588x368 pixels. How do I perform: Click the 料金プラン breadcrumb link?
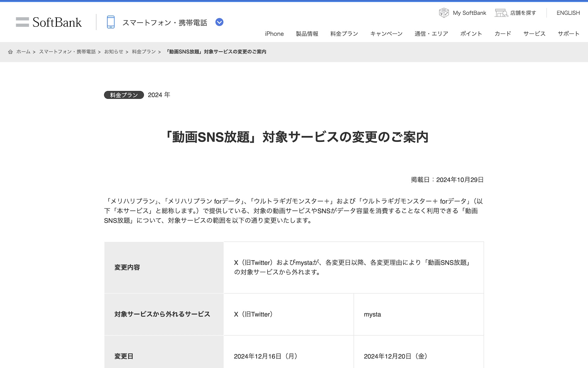tap(144, 52)
